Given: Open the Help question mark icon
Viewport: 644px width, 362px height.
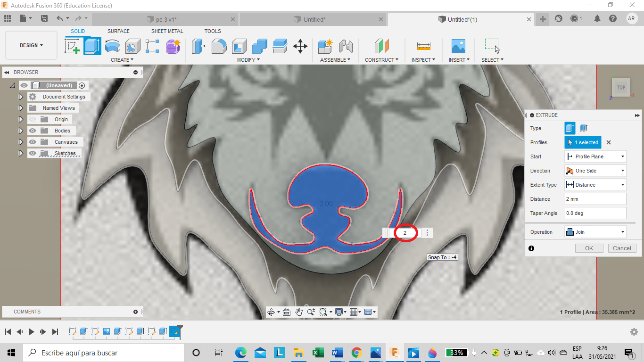Looking at the screenshot, I should click(x=613, y=18).
